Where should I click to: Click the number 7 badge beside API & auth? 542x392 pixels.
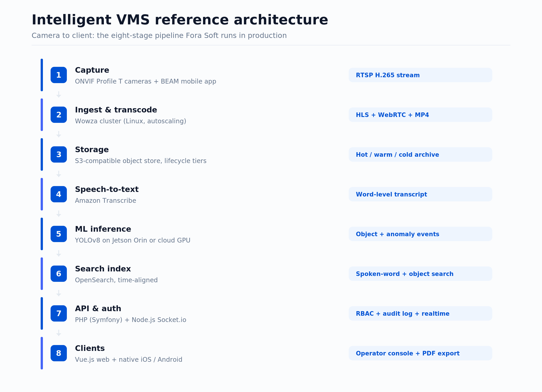[58, 313]
